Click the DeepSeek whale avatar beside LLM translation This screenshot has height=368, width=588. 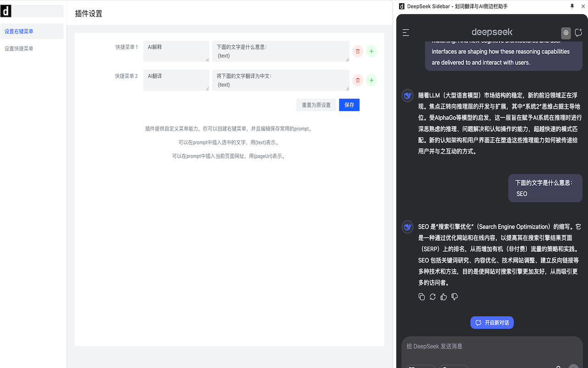tap(407, 96)
